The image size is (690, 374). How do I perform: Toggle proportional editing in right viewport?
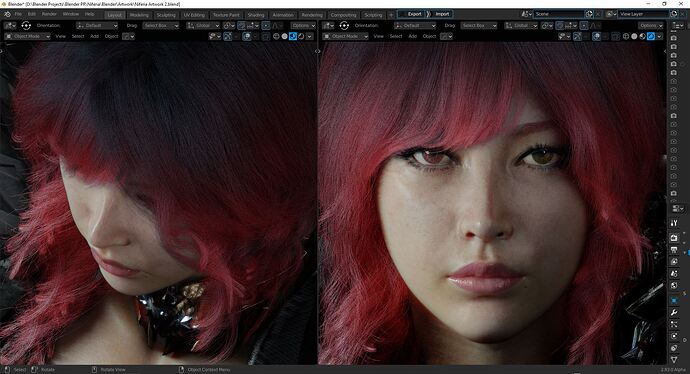pyautogui.click(x=584, y=26)
